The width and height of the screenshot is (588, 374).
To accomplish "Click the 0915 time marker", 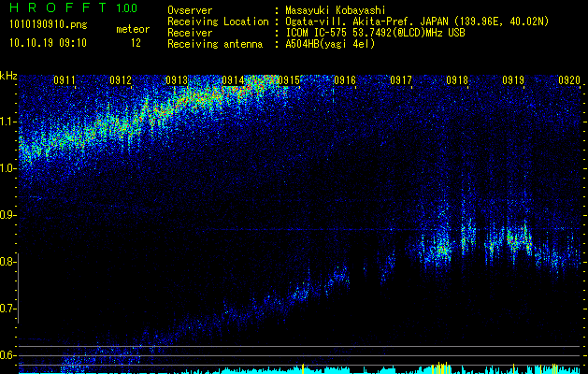I will click(289, 80).
